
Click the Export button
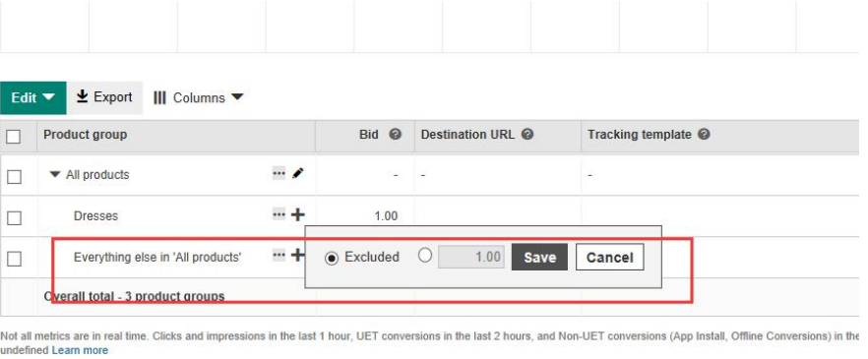104,97
